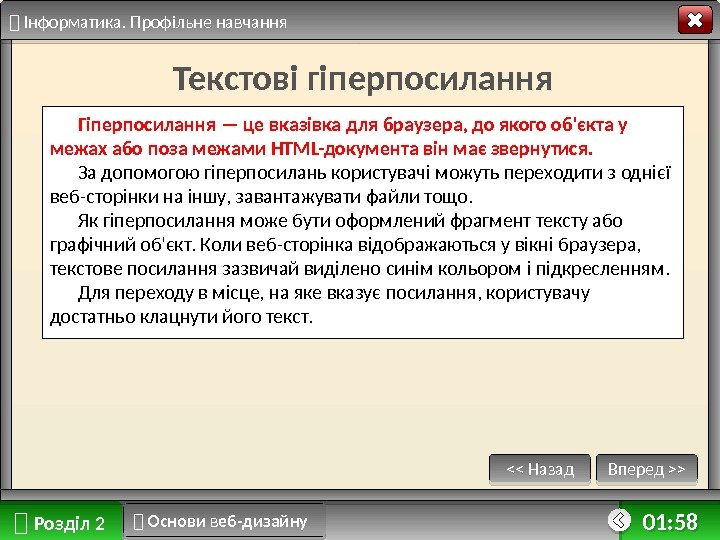Click the paragraph starting За допомогою гіперпосилань
720x540 pixels.
360,185
